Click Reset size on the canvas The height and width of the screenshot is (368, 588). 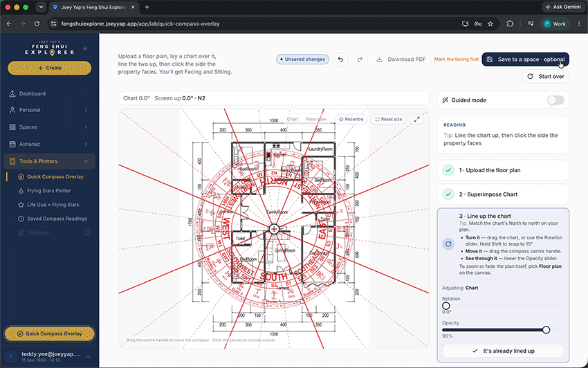tap(389, 119)
